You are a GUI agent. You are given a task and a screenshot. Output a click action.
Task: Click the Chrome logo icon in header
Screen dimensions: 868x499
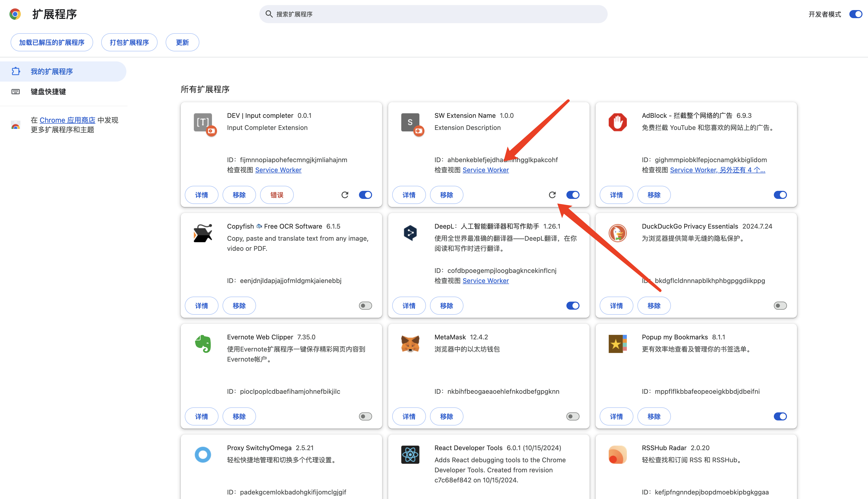click(15, 14)
